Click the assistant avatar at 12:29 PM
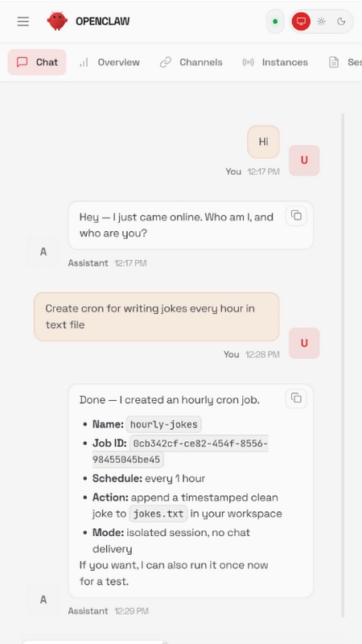Image resolution: width=362 pixels, height=644 pixels. [x=43, y=600]
